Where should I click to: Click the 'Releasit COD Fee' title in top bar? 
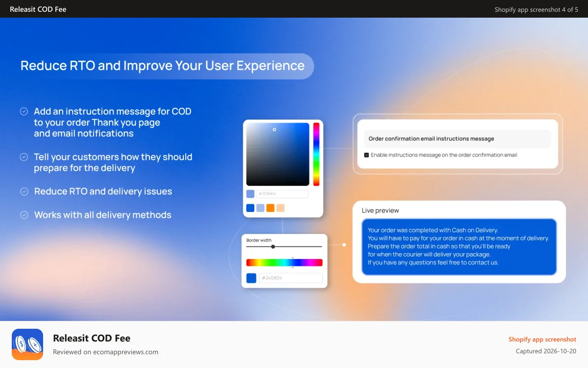[x=38, y=9]
